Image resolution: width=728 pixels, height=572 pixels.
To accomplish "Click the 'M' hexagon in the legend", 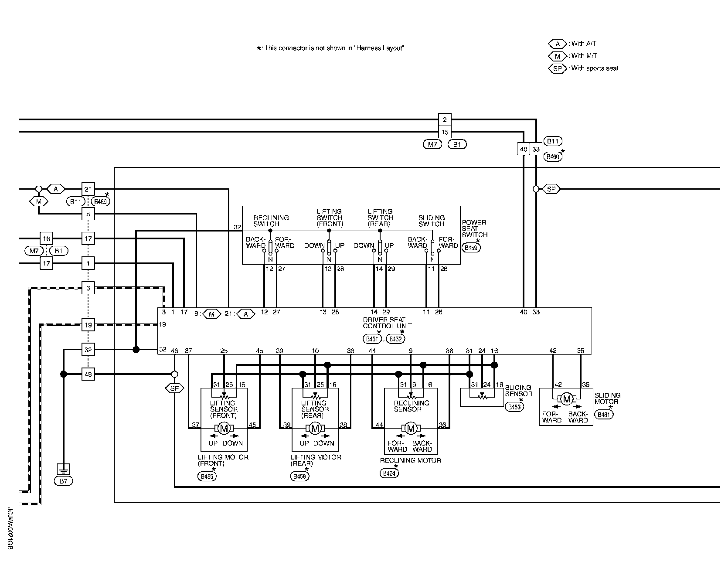I will 557,56.
